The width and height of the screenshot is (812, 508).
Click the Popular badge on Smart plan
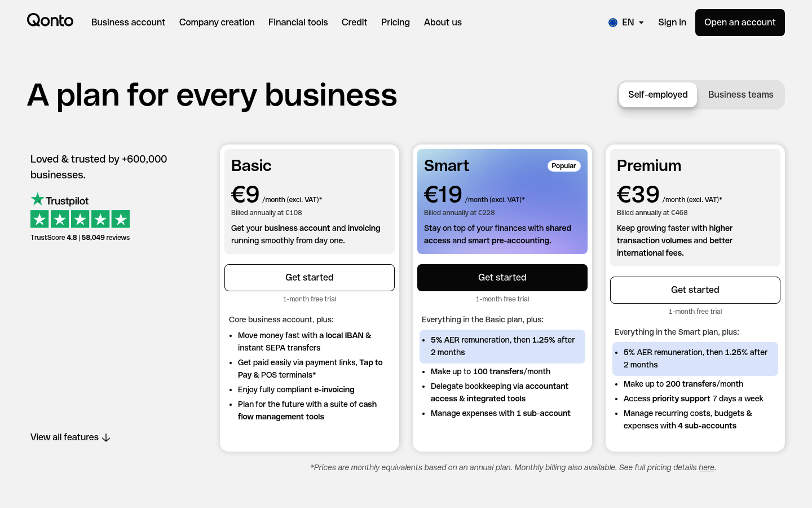564,166
